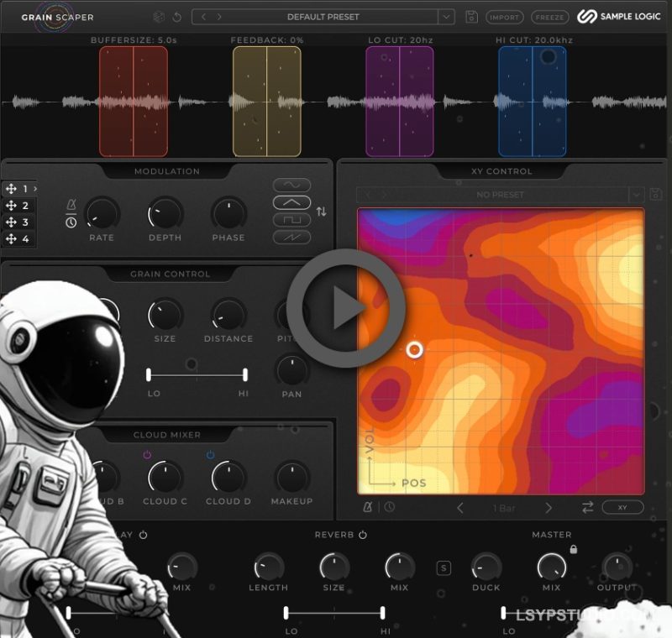Click the metronome sync icon below the XY pad
Screen dimensions: 672x638
click(367, 507)
